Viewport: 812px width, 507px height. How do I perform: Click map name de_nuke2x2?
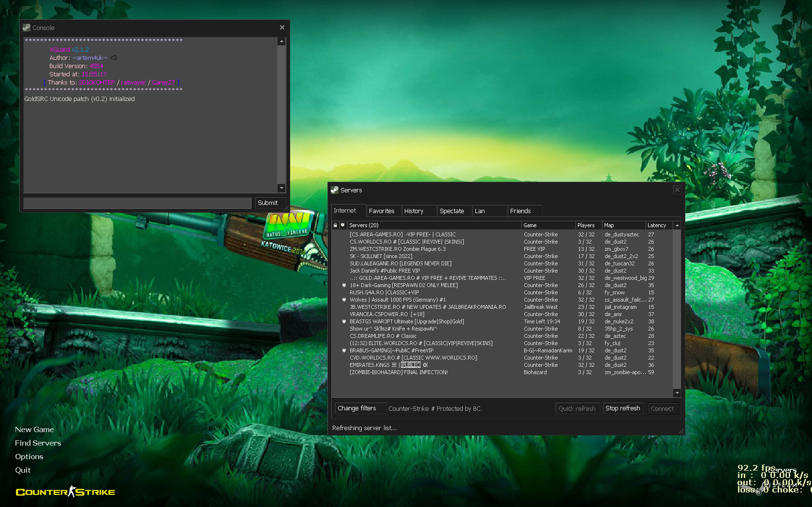click(x=619, y=321)
